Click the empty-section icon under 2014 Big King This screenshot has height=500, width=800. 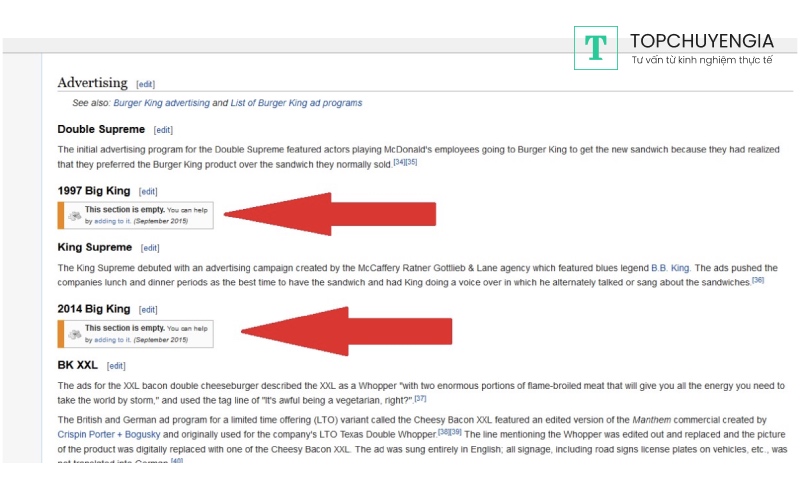(74, 334)
